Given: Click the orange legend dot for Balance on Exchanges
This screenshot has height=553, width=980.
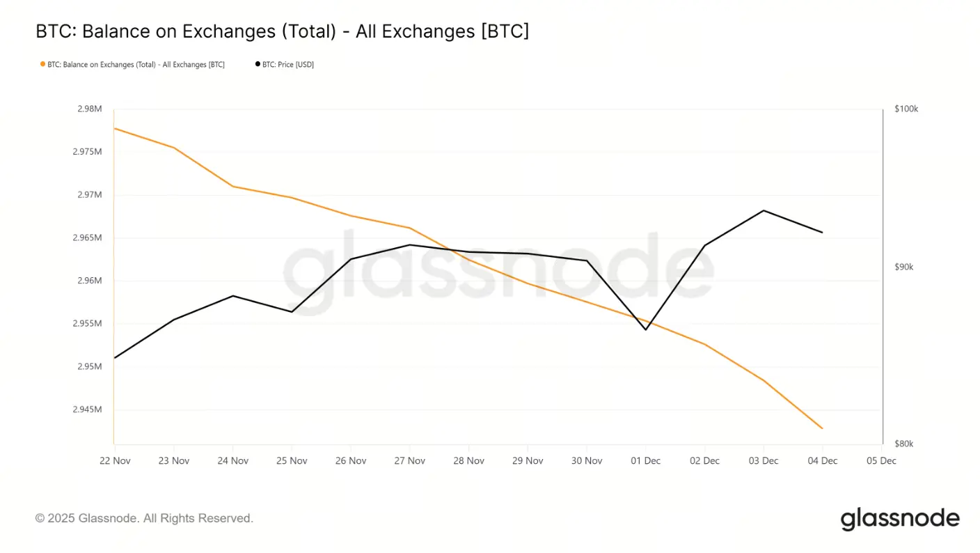Looking at the screenshot, I should (x=42, y=64).
